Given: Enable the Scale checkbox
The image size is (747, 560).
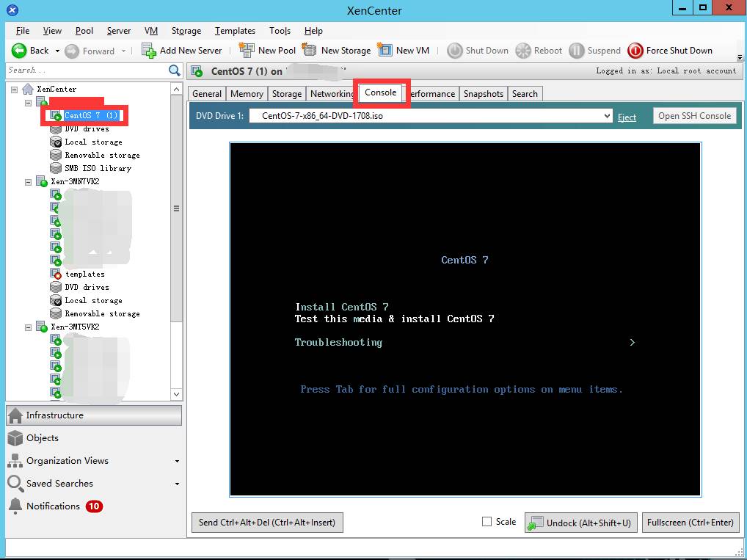Looking at the screenshot, I should [x=487, y=522].
